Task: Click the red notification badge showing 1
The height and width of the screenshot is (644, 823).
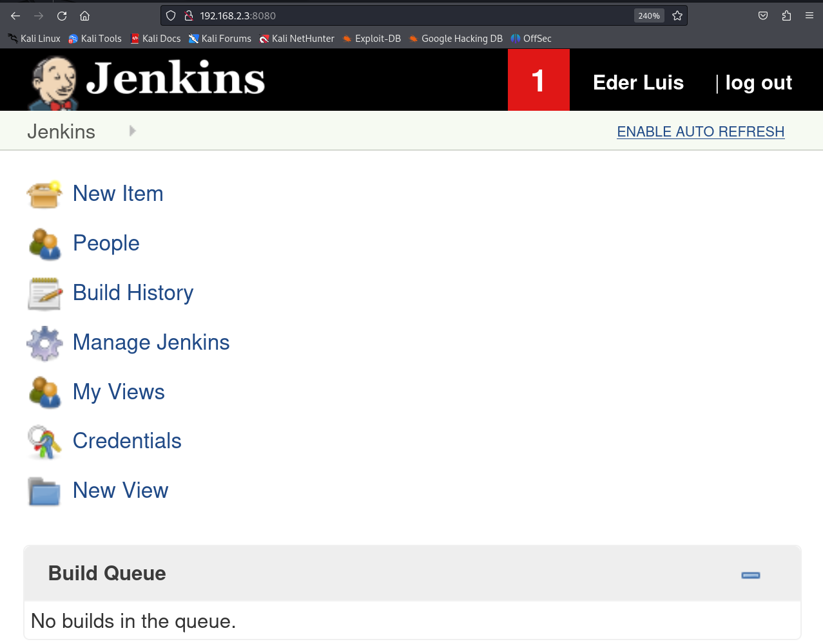Action: point(538,81)
